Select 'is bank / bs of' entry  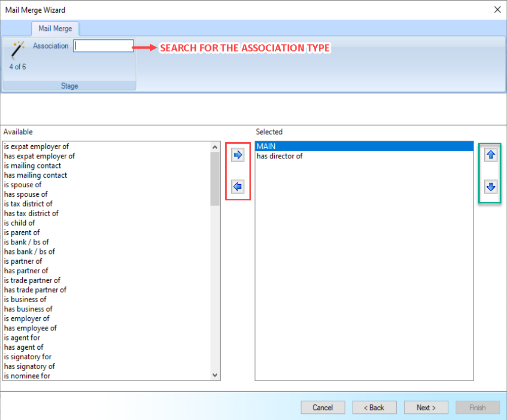tap(107, 242)
